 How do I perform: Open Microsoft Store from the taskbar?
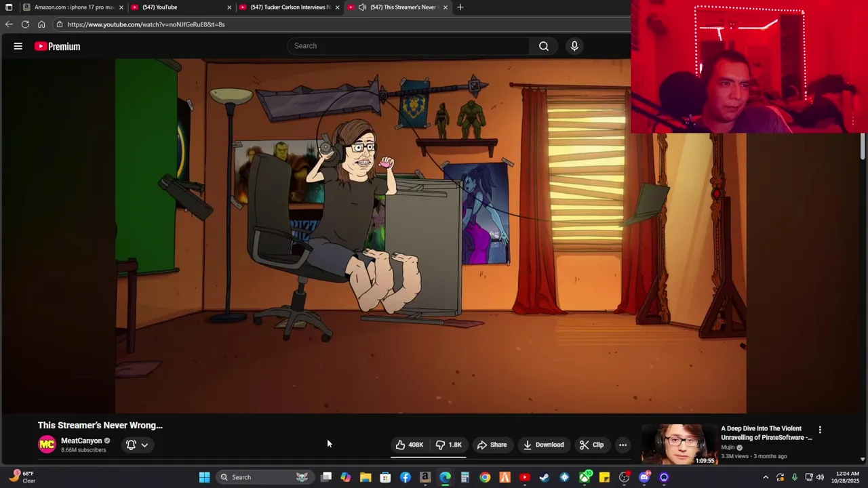click(x=385, y=477)
